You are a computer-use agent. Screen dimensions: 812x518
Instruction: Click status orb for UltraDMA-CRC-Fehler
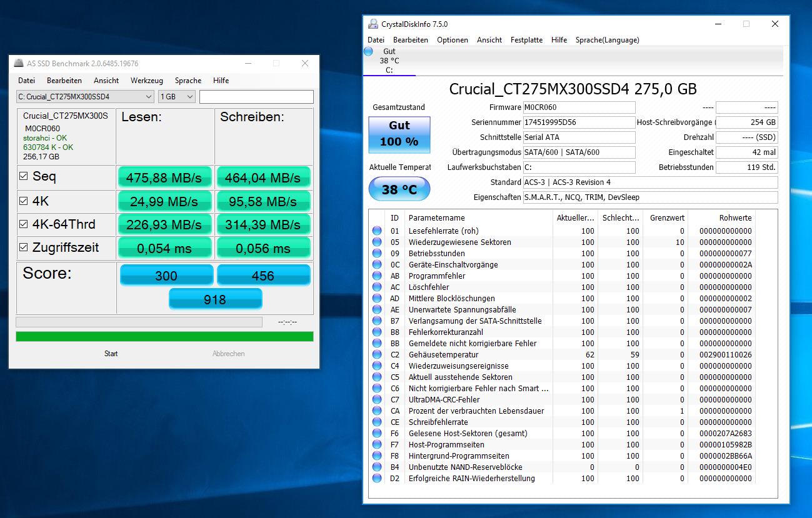click(377, 399)
